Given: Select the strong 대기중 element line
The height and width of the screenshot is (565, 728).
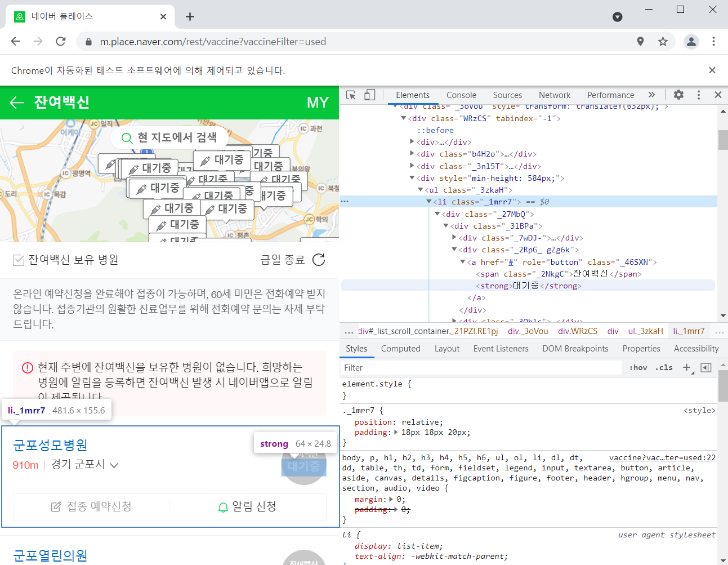Looking at the screenshot, I should pos(528,286).
